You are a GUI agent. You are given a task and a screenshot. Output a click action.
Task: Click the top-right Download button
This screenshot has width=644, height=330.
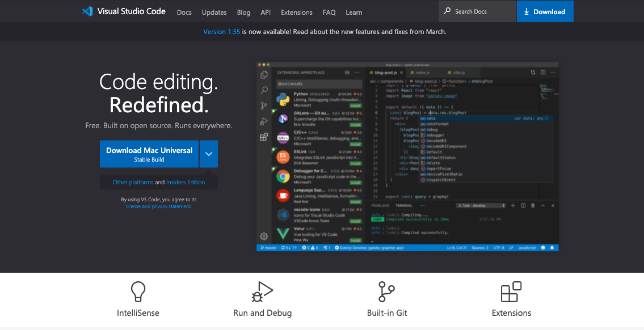click(x=545, y=11)
